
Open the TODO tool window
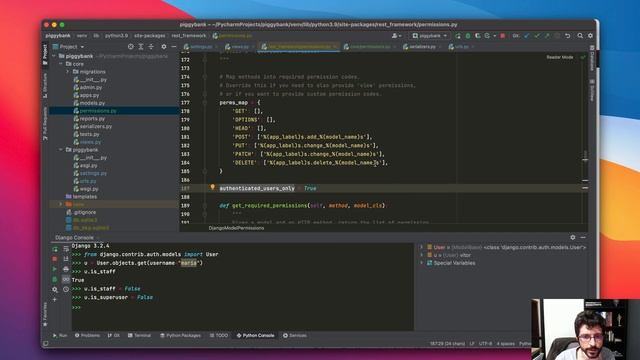point(219,336)
